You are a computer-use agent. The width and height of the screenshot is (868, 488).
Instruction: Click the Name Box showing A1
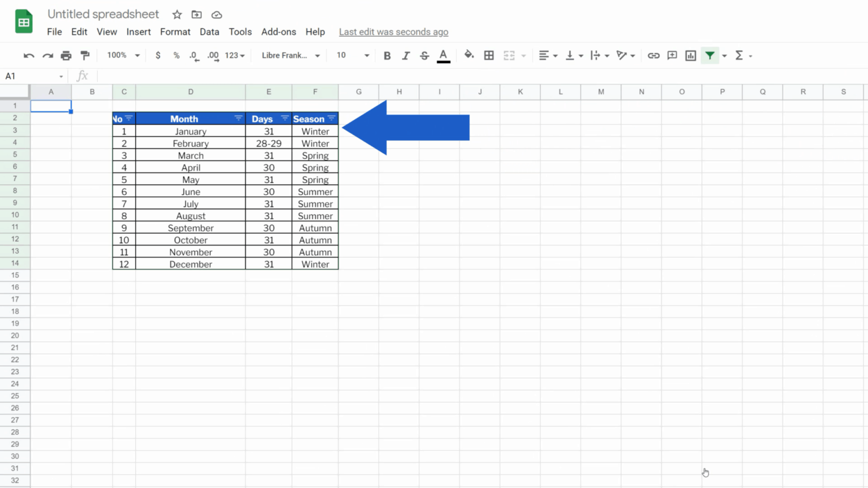tap(28, 75)
